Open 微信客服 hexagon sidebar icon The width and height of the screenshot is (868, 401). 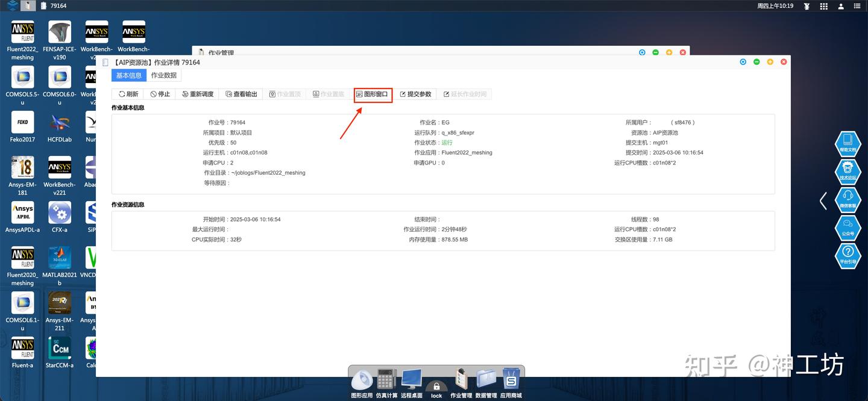tap(848, 199)
